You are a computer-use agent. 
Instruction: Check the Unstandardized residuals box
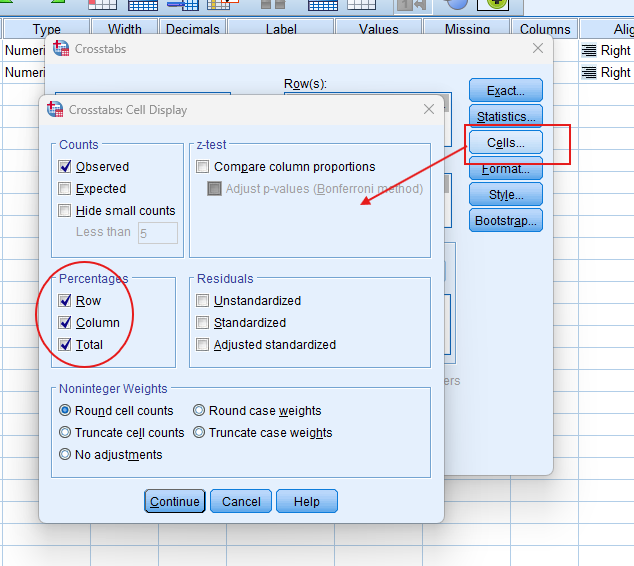pos(204,301)
